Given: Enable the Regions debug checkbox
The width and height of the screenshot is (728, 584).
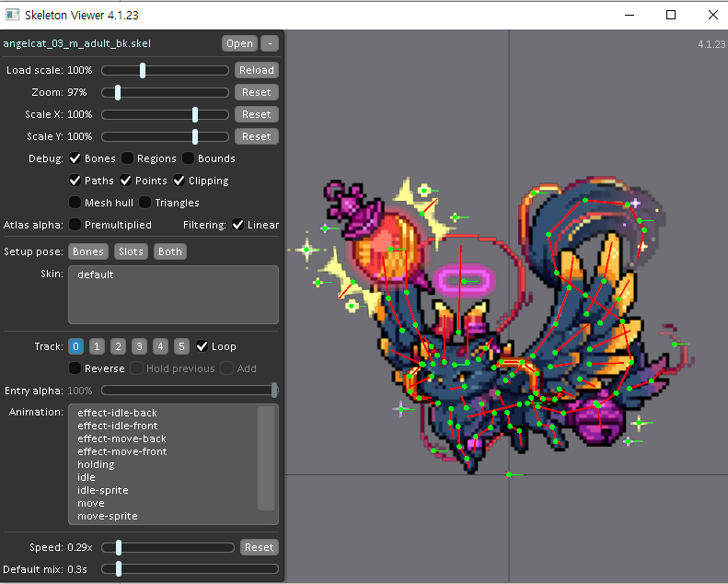Looking at the screenshot, I should [x=128, y=158].
